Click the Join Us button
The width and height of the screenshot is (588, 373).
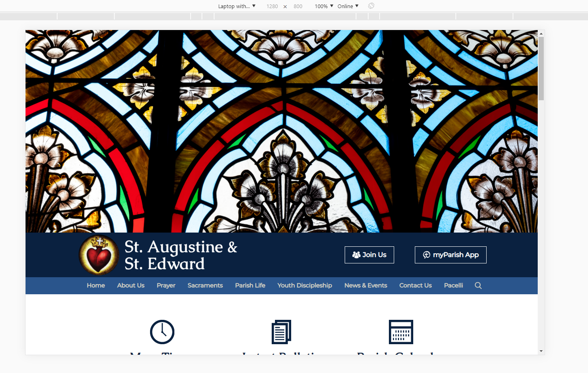click(x=369, y=255)
